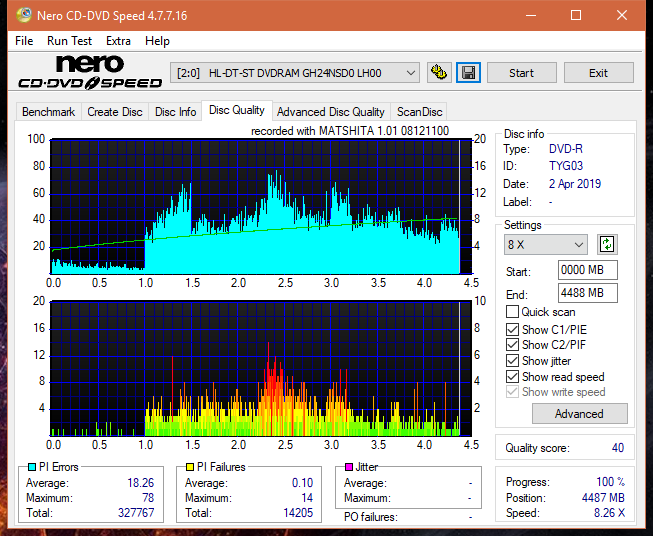Open the Extra menu
Viewport: 653px width, 536px height.
pyautogui.click(x=118, y=41)
